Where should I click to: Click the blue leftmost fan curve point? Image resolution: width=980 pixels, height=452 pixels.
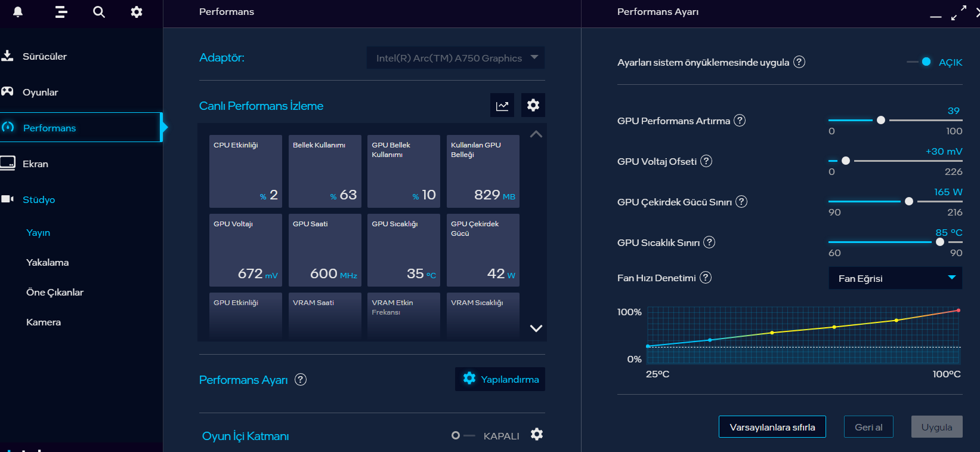[x=648, y=346]
